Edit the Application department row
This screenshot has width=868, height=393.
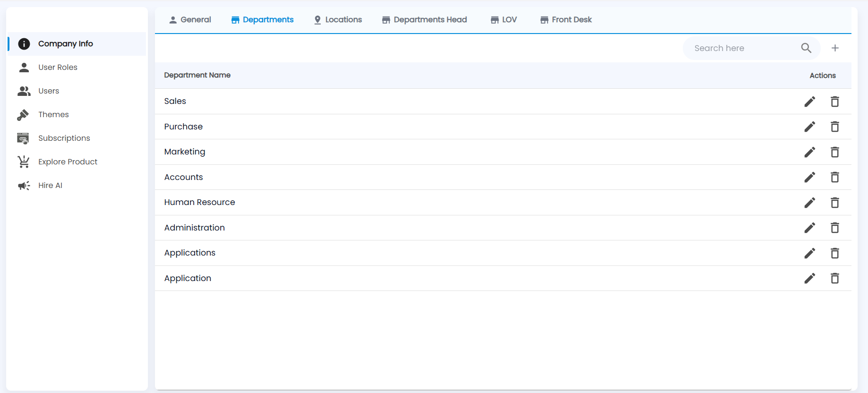click(809, 278)
